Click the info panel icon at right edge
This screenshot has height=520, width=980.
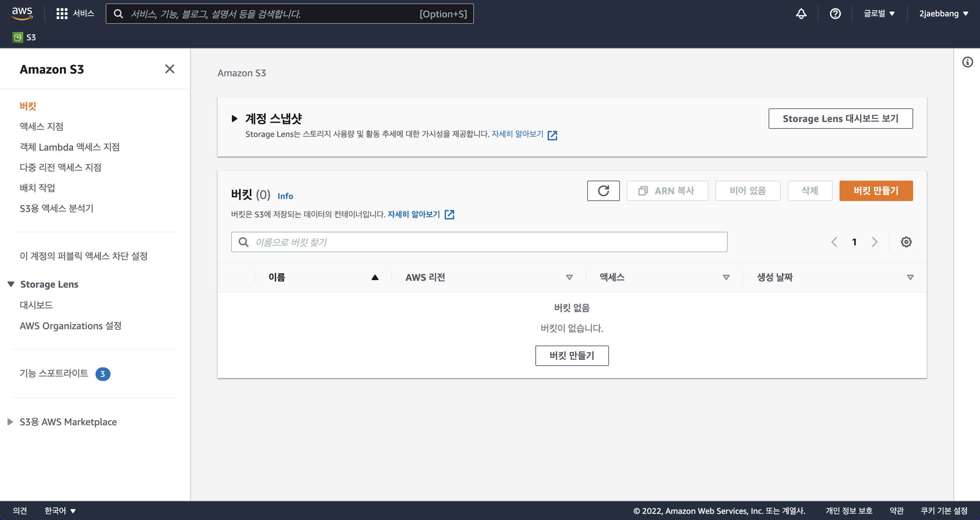[967, 62]
